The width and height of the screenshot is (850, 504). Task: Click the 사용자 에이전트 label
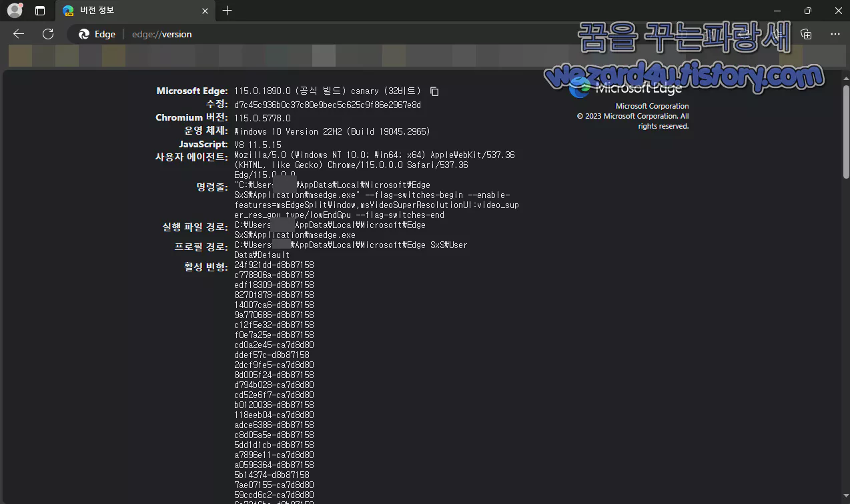click(x=192, y=157)
